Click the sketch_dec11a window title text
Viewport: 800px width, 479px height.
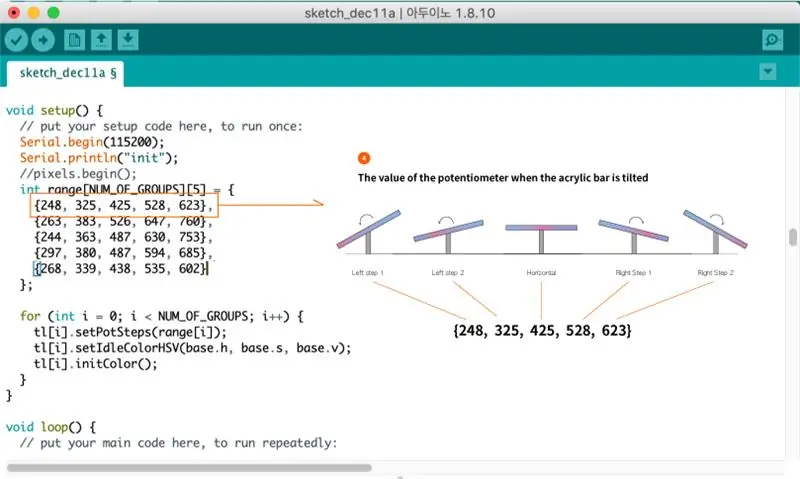coord(400,13)
